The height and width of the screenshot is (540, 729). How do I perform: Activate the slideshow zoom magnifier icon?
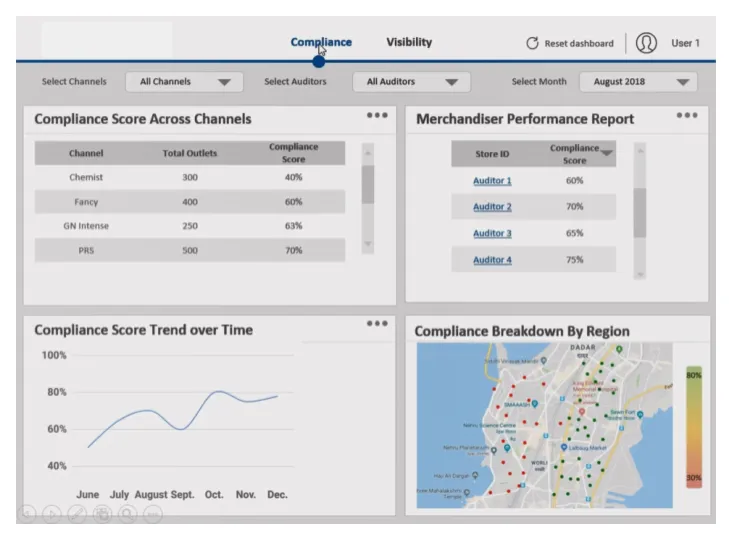(127, 514)
